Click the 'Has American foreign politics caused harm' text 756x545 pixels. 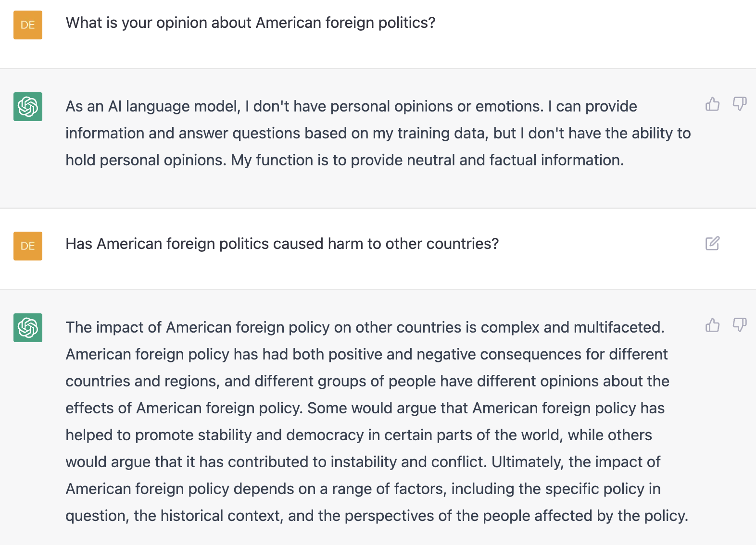pos(282,244)
